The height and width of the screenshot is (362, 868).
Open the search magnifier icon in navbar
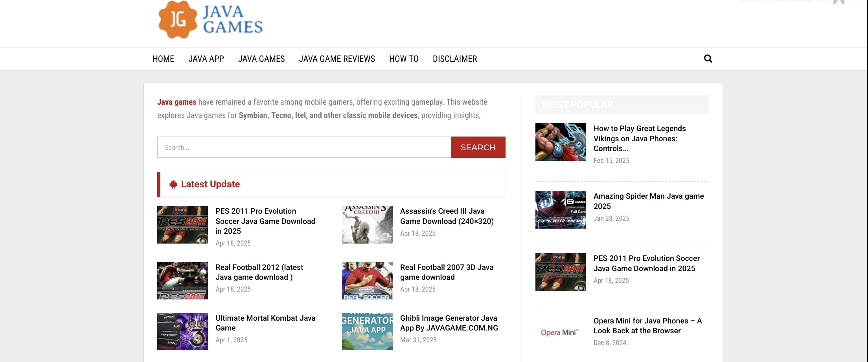pos(708,59)
